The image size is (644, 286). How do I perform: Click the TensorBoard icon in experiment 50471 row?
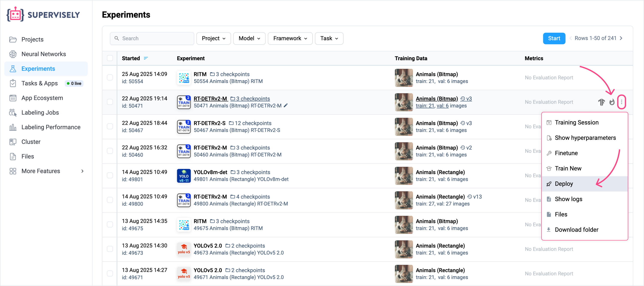(x=601, y=102)
